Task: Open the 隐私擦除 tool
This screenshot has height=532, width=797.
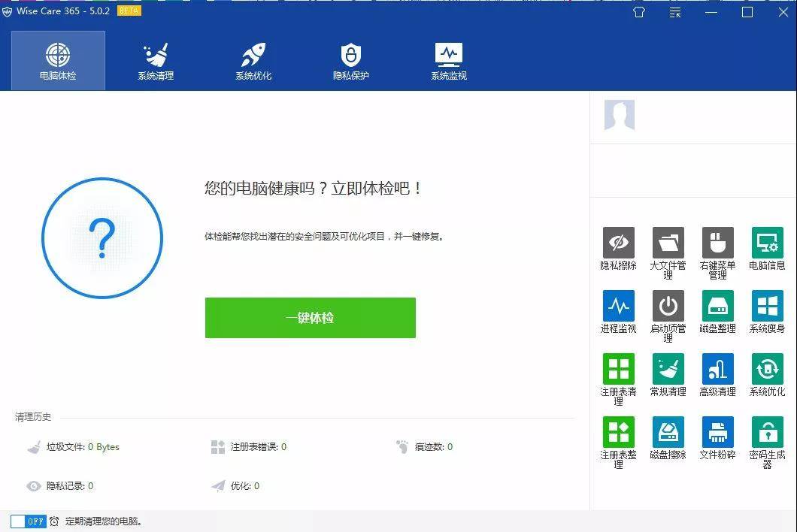Action: pyautogui.click(x=618, y=249)
